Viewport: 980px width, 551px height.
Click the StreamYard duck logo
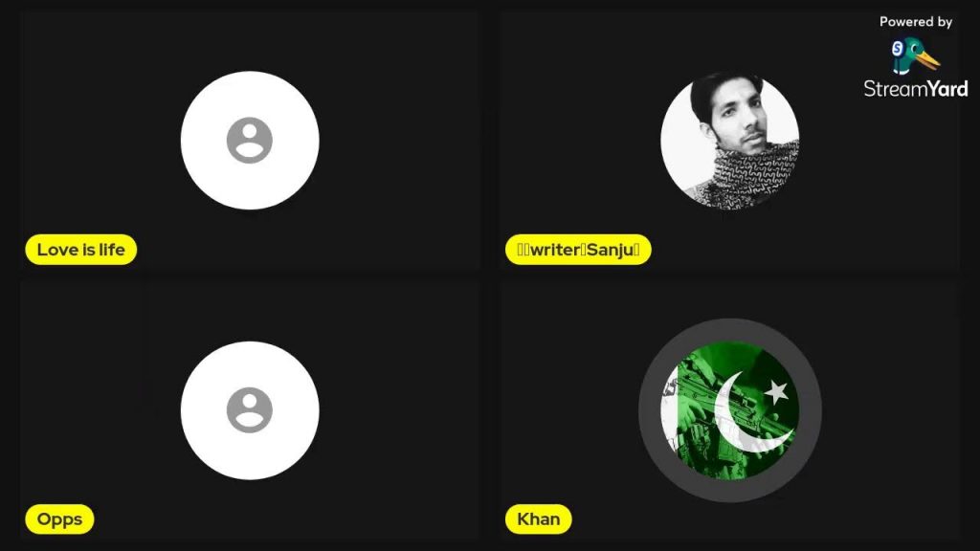[916, 56]
